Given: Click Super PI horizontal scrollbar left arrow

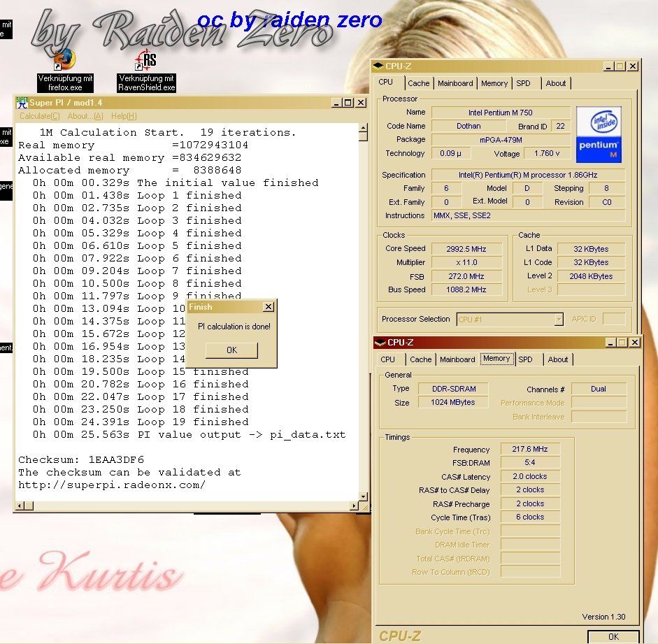Looking at the screenshot, I should pyautogui.click(x=20, y=506).
